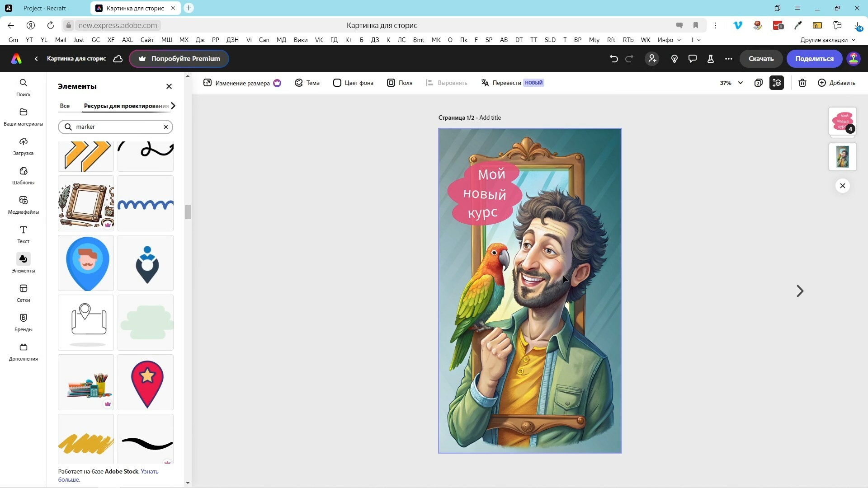This screenshot has height=488, width=868.
Task: Clear the marker search field
Action: [166, 127]
